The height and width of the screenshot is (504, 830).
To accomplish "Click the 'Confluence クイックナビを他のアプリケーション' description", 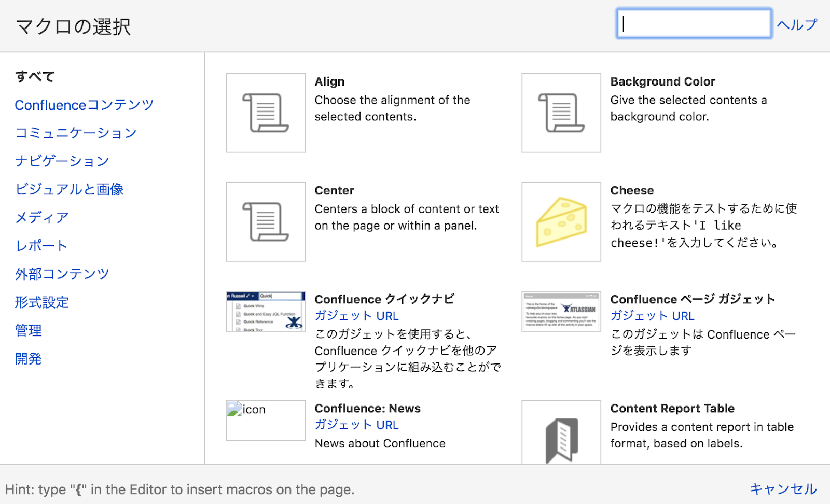I will coord(408,359).
